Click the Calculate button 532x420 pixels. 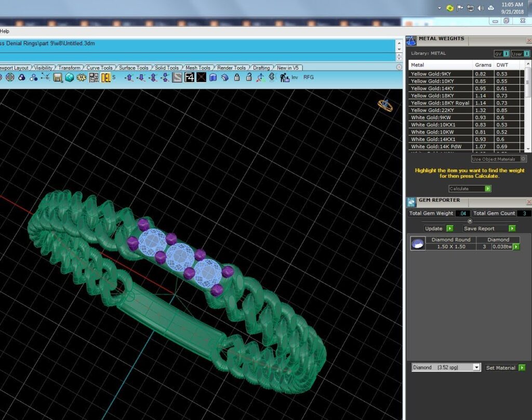pyautogui.click(x=470, y=189)
